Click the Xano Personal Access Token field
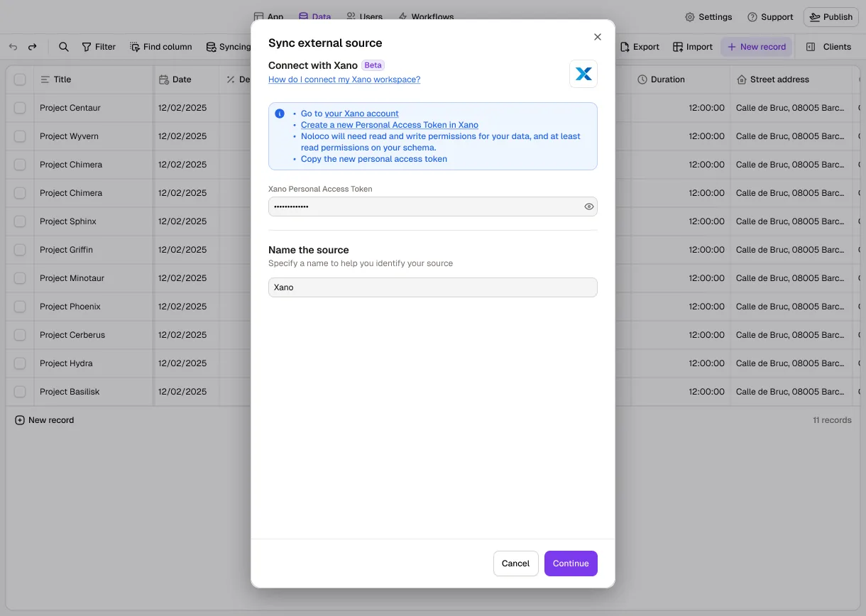Screen dimensions: 866x616 433,207
